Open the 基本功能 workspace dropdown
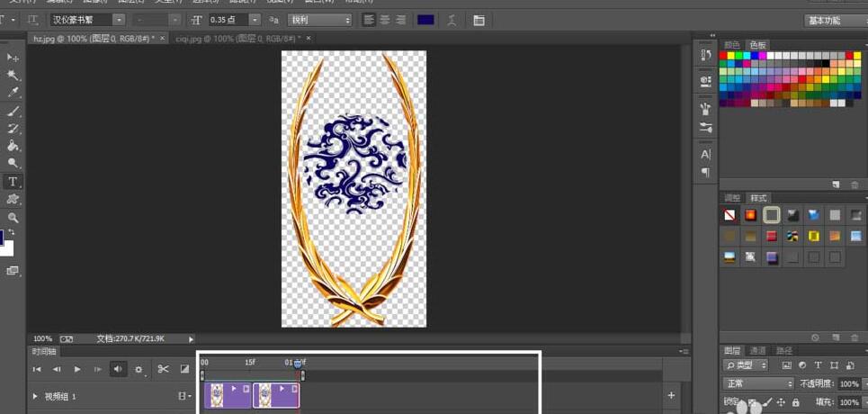This screenshot has width=868, height=414. (x=835, y=21)
